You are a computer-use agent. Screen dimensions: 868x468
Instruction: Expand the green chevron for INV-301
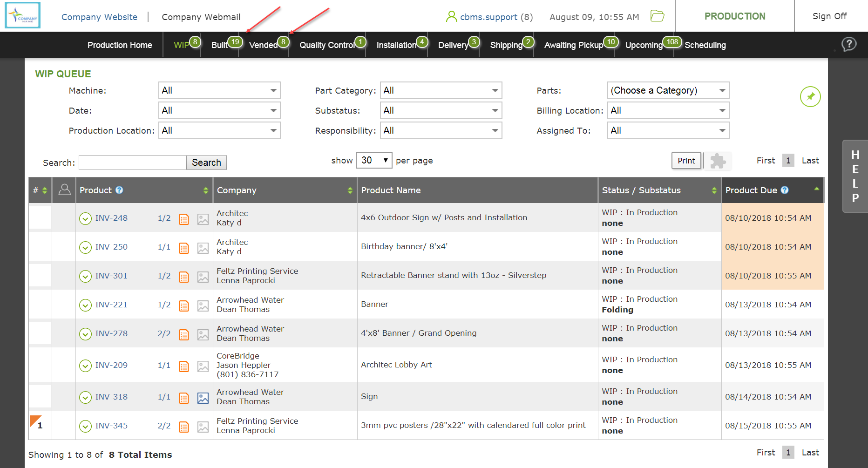[x=85, y=276]
